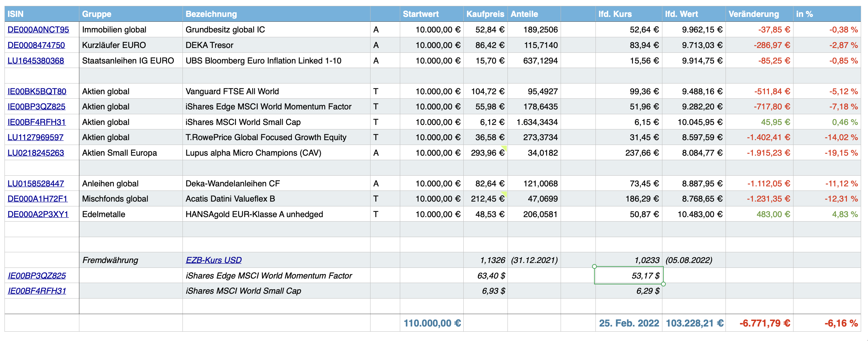The image size is (868, 341).
Task: Open ISIN link LU1645380368
Action: point(36,61)
